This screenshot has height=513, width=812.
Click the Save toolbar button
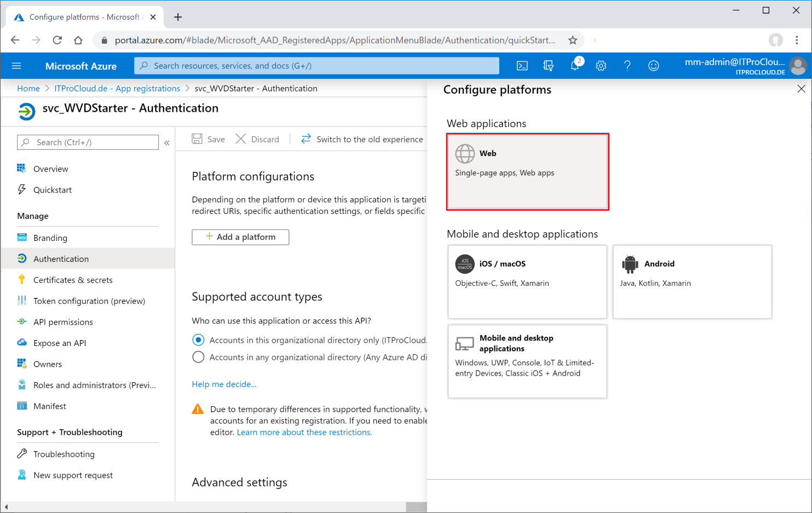coord(209,139)
